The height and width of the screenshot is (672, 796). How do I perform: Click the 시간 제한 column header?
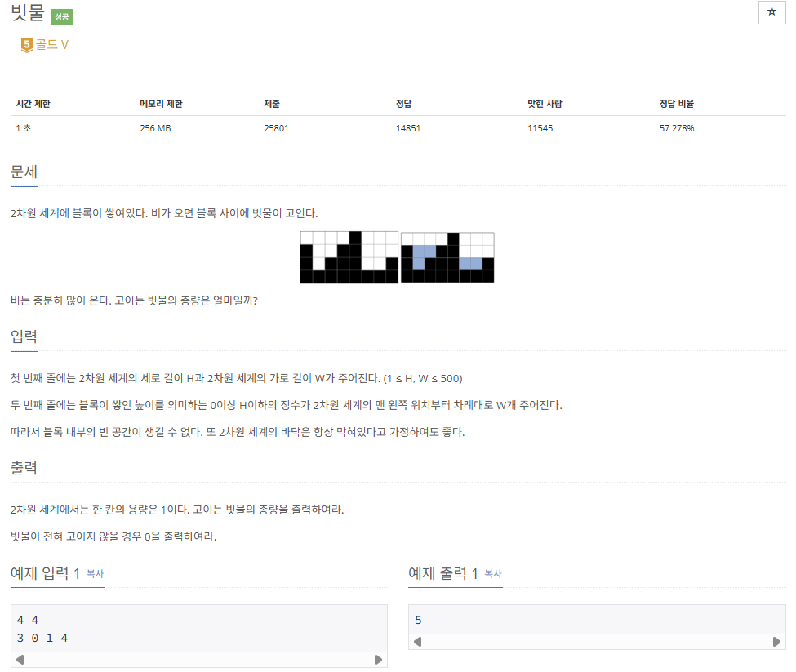[x=33, y=104]
